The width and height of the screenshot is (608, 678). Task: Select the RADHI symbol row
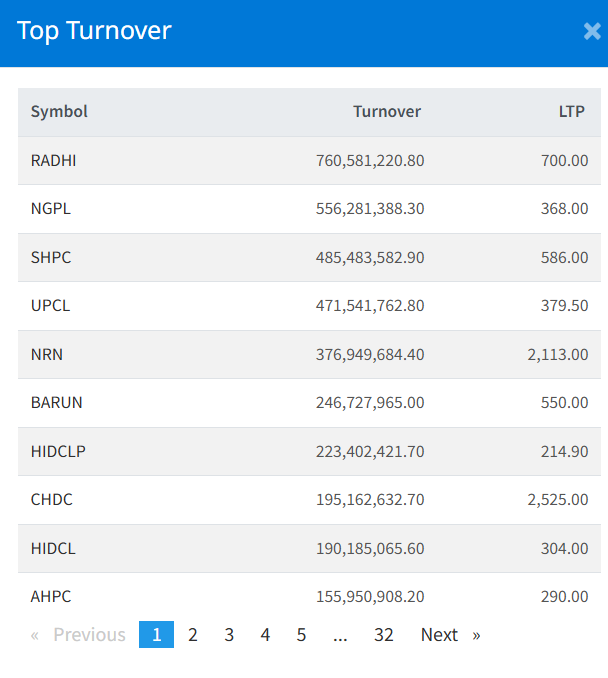[x=53, y=161]
